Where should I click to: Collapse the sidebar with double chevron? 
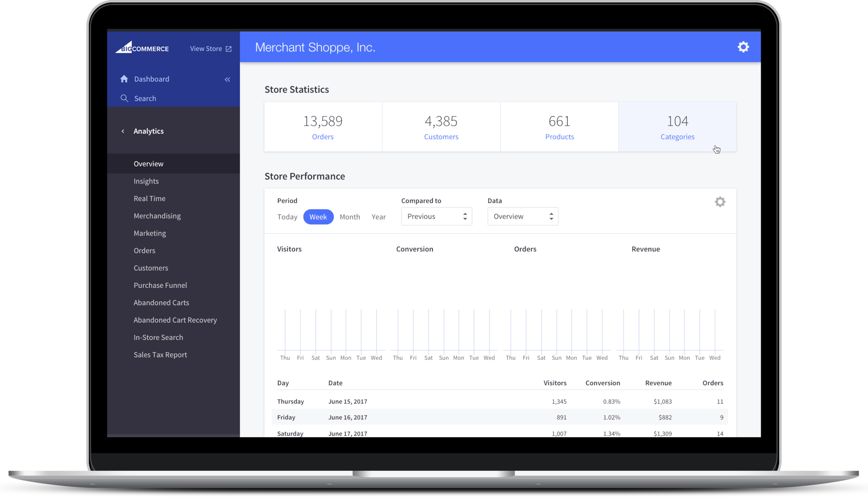[x=228, y=79]
